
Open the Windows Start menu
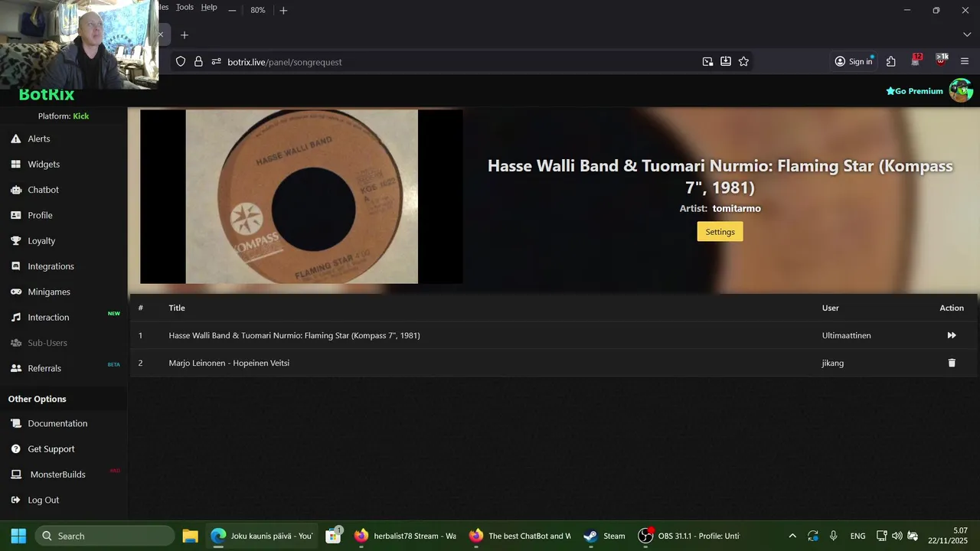click(18, 536)
